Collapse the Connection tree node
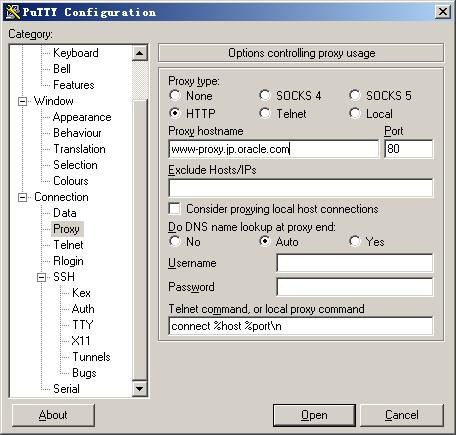 pos(22,197)
